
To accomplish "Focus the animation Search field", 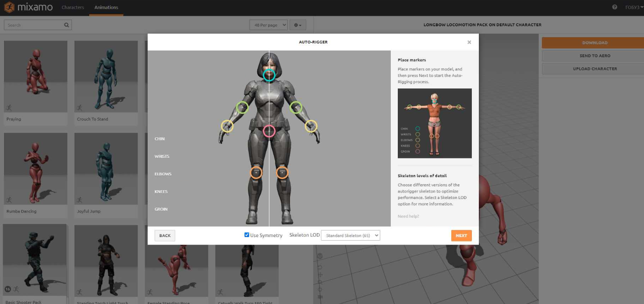I will pyautogui.click(x=38, y=25).
